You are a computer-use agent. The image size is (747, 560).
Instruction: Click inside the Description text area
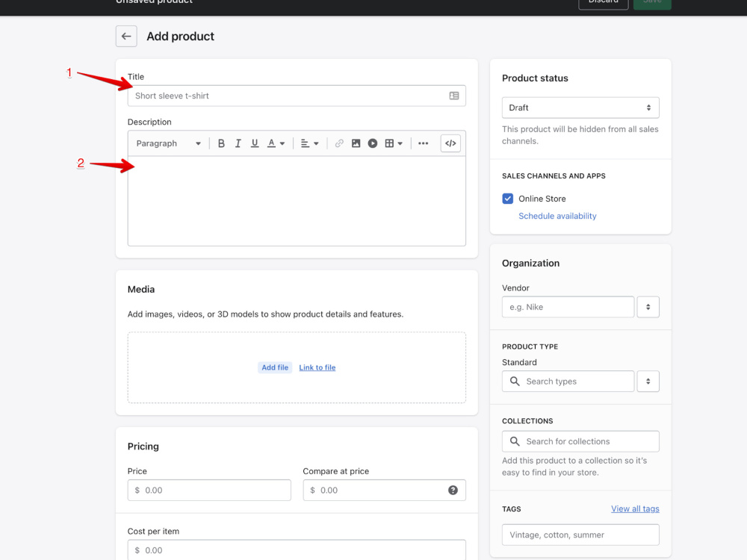(297, 201)
